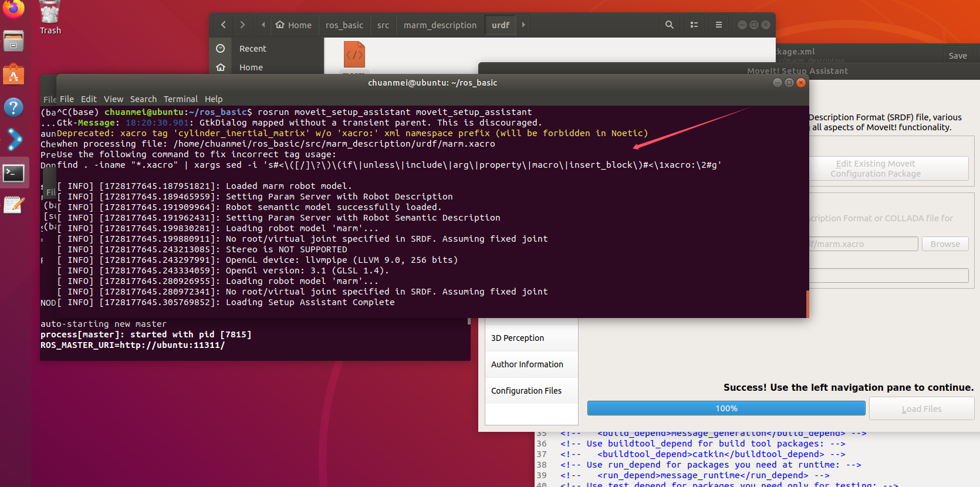The height and width of the screenshot is (487, 980).
Task: Select the urdf path bar segment
Action: 501,25
